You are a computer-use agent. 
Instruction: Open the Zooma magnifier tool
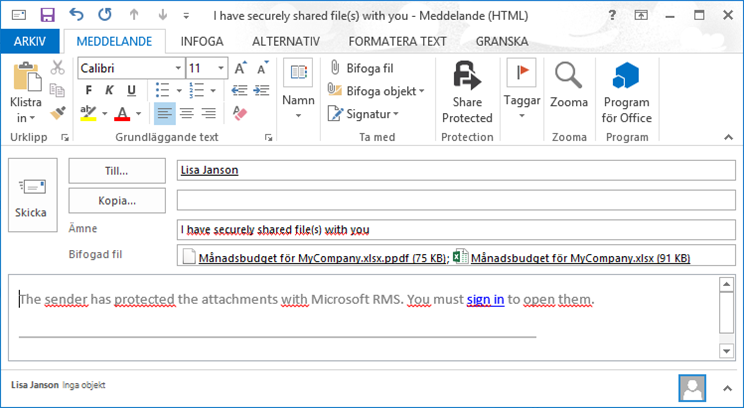569,76
